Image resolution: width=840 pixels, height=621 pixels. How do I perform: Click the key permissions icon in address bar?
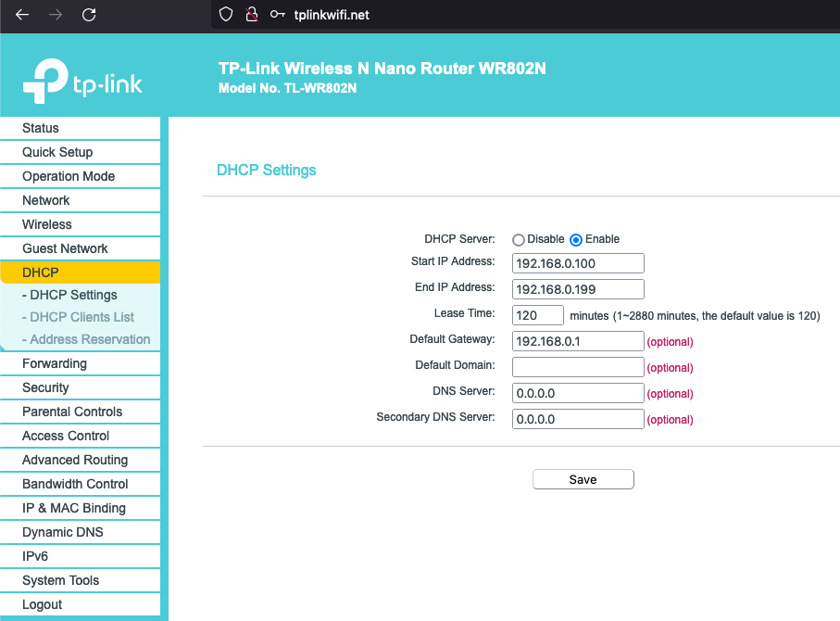pyautogui.click(x=277, y=15)
